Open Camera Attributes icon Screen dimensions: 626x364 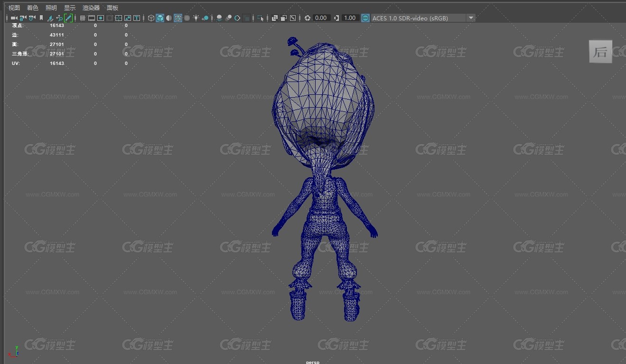point(31,18)
